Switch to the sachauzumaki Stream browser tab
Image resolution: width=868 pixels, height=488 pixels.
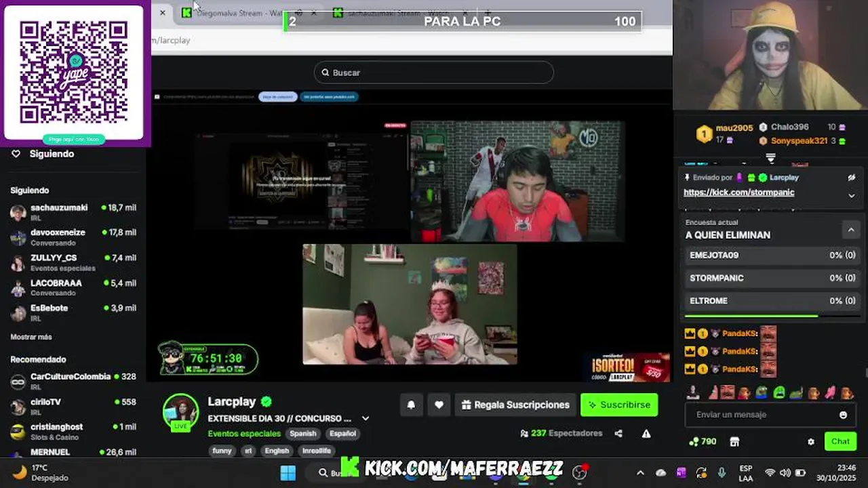(x=400, y=13)
